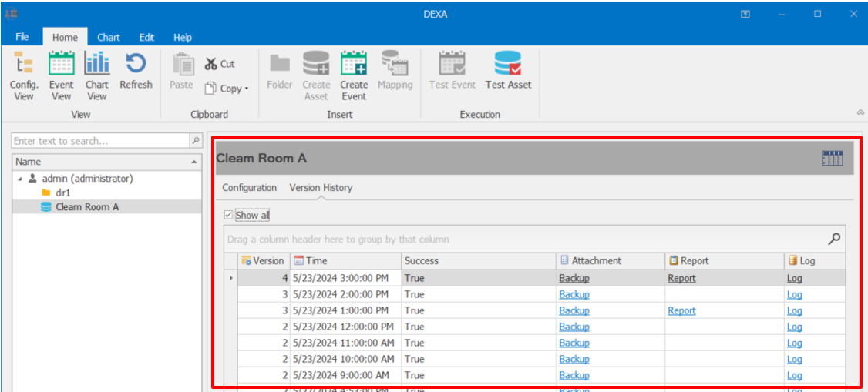Click the Cut scissors icon
Screen dimensions: 868x392
(210, 64)
